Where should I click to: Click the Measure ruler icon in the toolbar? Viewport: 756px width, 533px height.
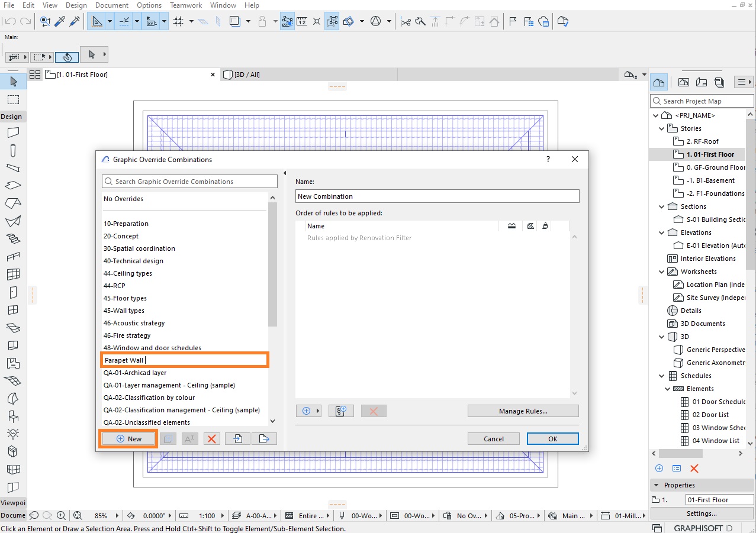click(x=302, y=21)
